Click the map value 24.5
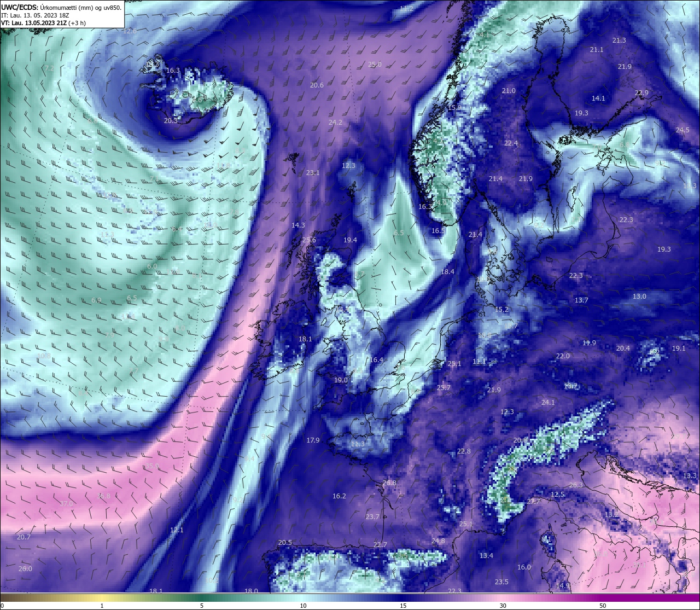The image size is (700, 610). coord(682,130)
